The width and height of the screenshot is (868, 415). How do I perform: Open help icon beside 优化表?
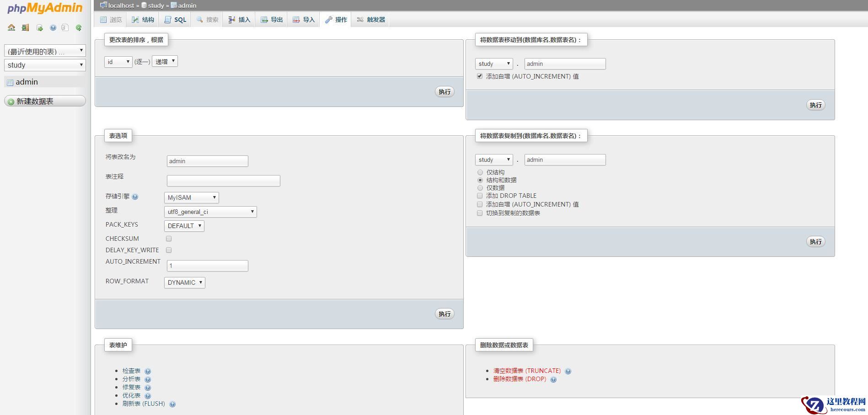coord(148,396)
